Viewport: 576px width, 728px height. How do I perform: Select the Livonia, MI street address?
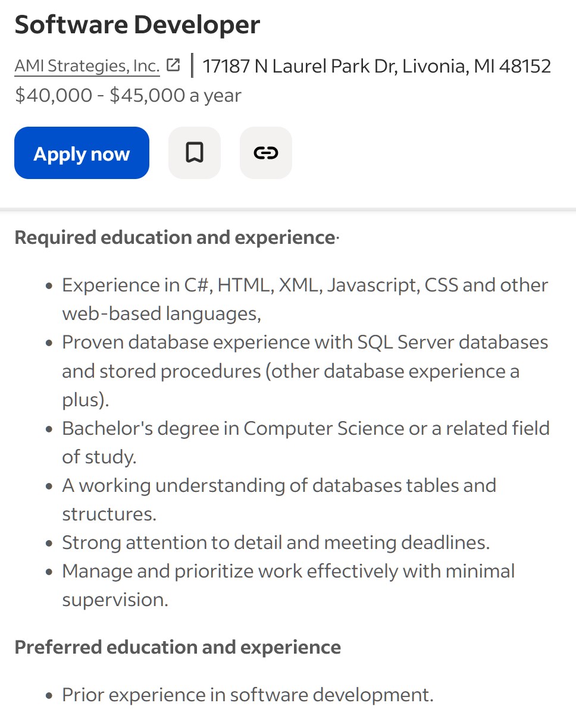pyautogui.click(x=377, y=66)
